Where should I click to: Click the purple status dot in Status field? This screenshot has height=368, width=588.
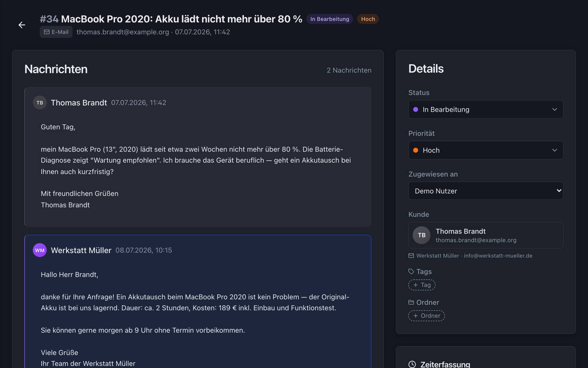pyautogui.click(x=416, y=109)
